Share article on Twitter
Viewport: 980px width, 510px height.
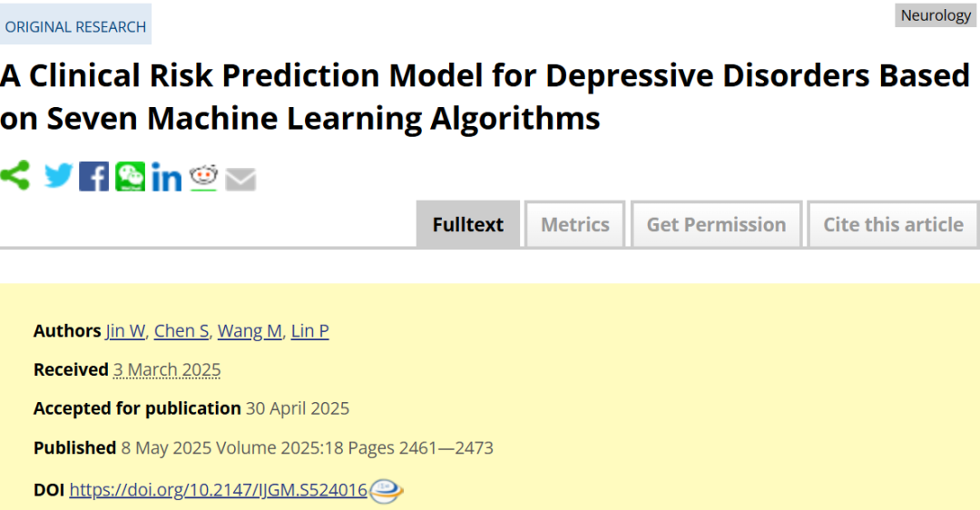click(x=59, y=176)
